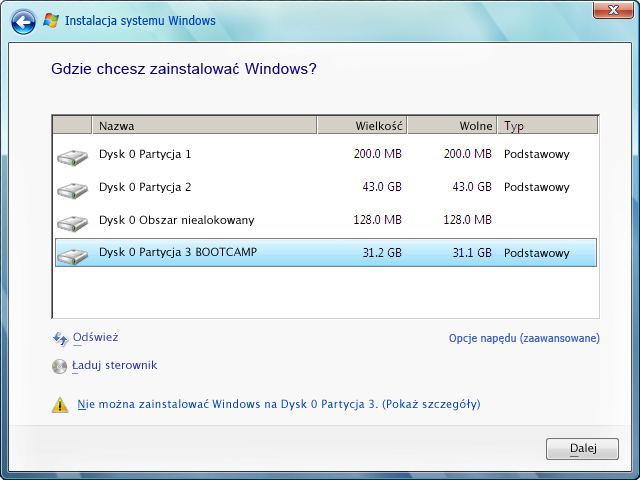Click drive icon for Partycja 3 BOOTCAMP
Screen dimensions: 640x480
[x=72, y=256]
